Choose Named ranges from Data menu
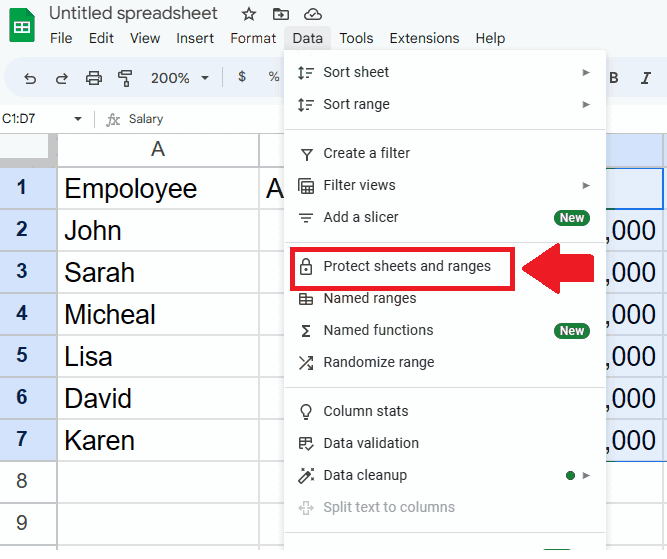Image resolution: width=667 pixels, height=559 pixels. [x=445, y=299]
